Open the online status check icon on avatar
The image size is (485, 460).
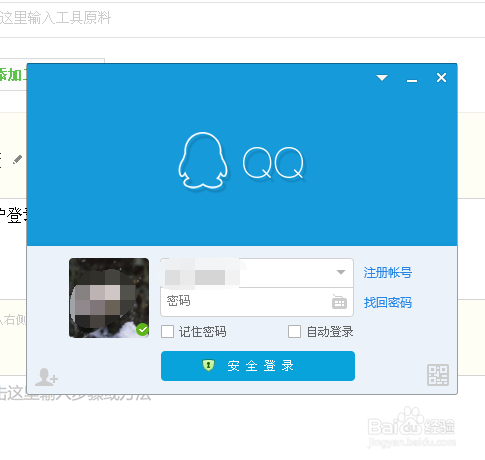point(142,330)
